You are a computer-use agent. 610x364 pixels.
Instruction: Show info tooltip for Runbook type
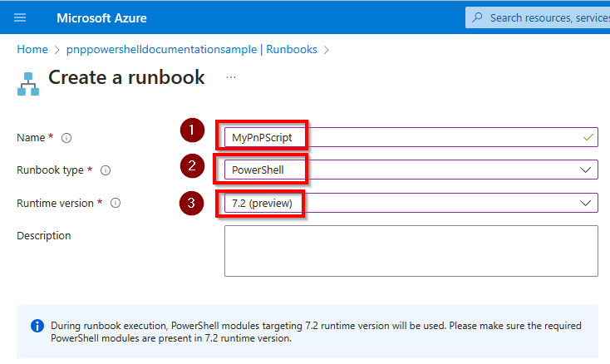(x=106, y=170)
